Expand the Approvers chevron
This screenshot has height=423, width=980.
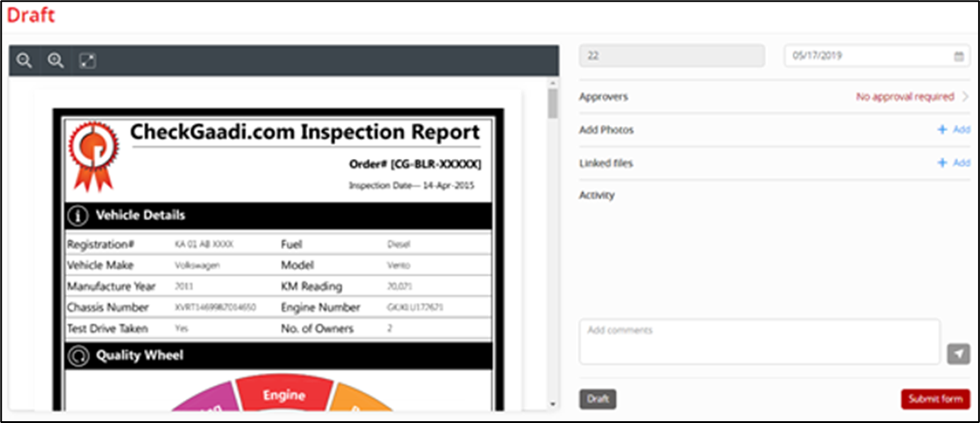tap(965, 97)
